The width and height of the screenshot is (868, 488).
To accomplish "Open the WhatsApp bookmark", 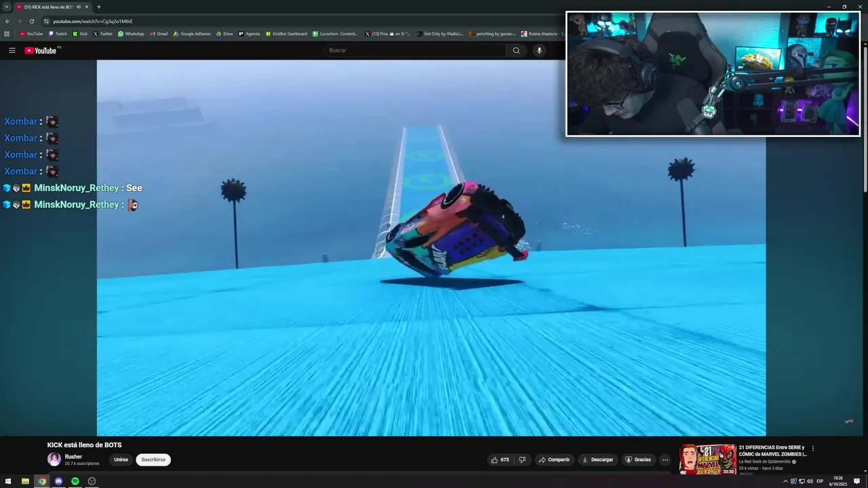I will click(x=131, y=33).
